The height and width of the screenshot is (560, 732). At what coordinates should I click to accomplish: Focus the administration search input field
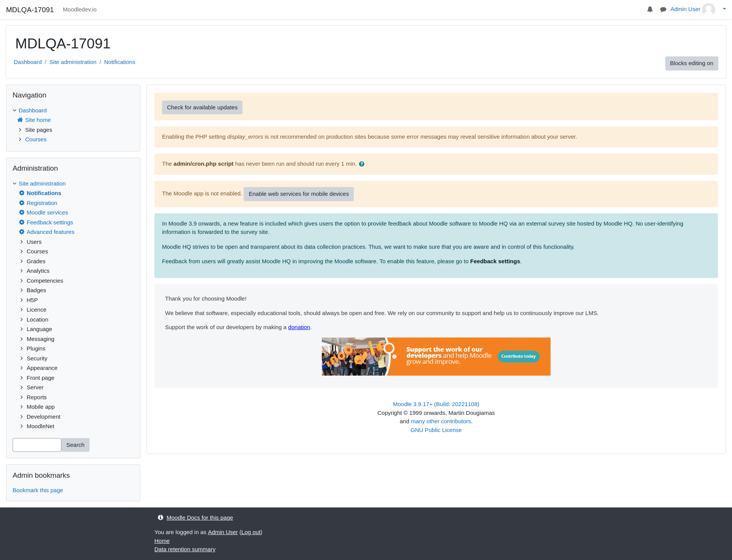[x=37, y=445]
